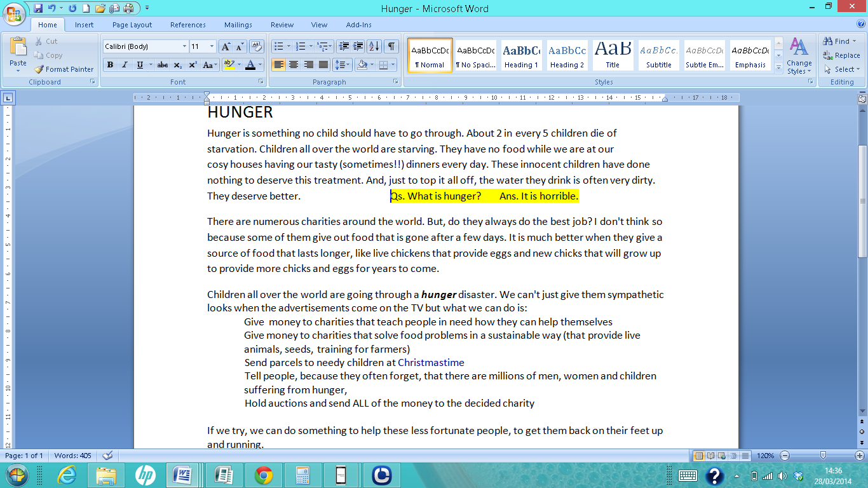Open the Page Layout tab
The height and width of the screenshot is (488, 868).
tap(132, 25)
